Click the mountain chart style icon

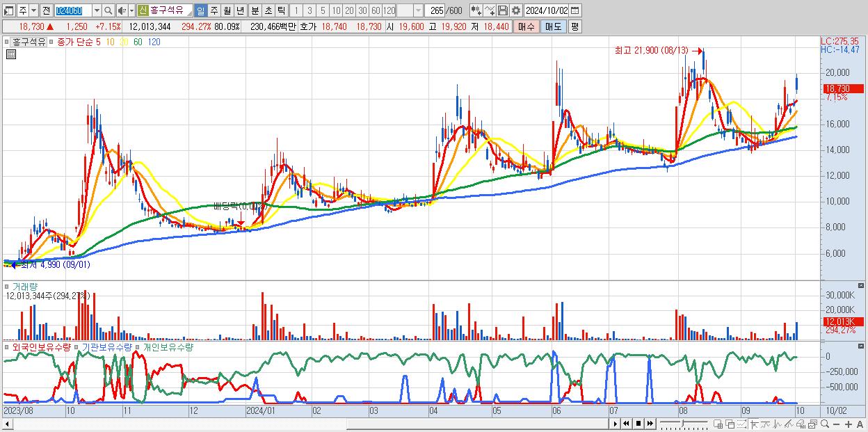coord(789,424)
